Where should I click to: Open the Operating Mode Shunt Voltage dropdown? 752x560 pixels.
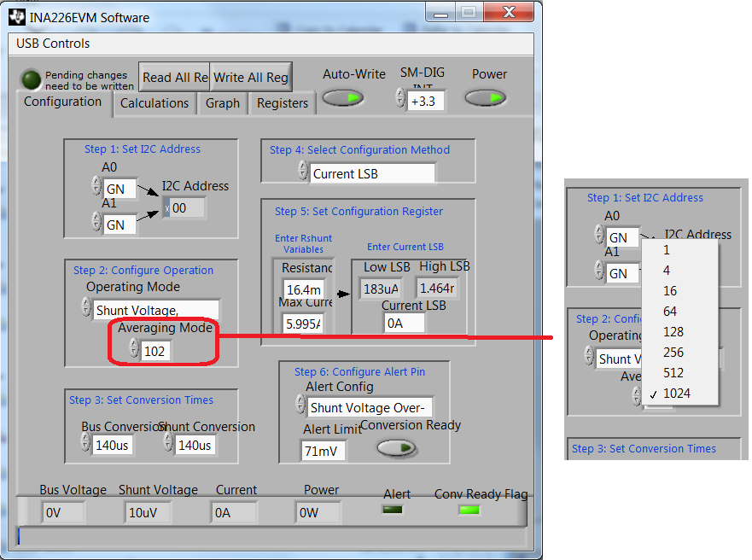point(156,310)
